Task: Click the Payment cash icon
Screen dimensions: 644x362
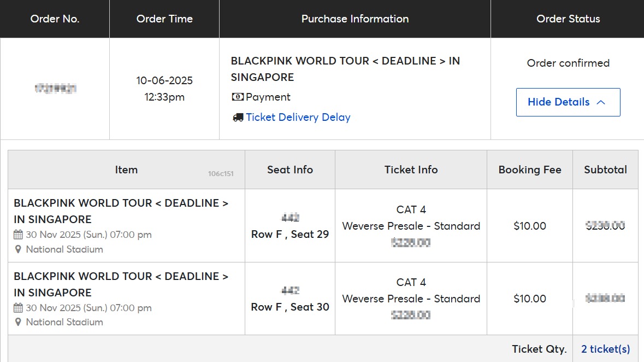Action: click(x=238, y=97)
